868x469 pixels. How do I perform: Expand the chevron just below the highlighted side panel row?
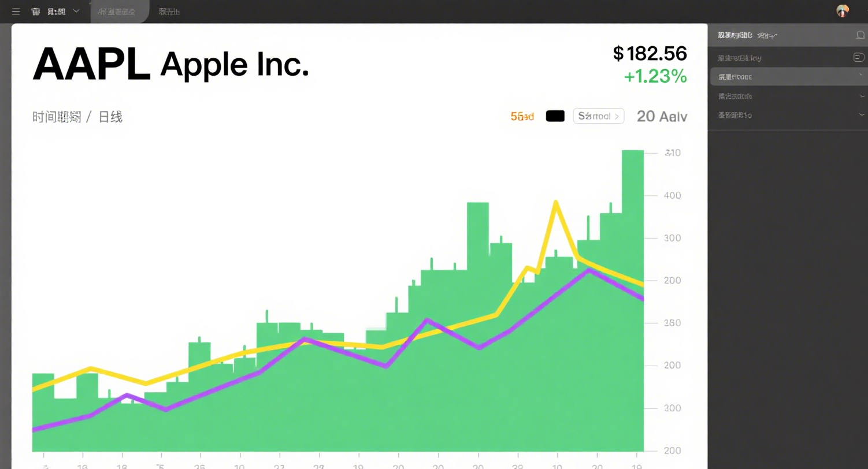point(862,96)
